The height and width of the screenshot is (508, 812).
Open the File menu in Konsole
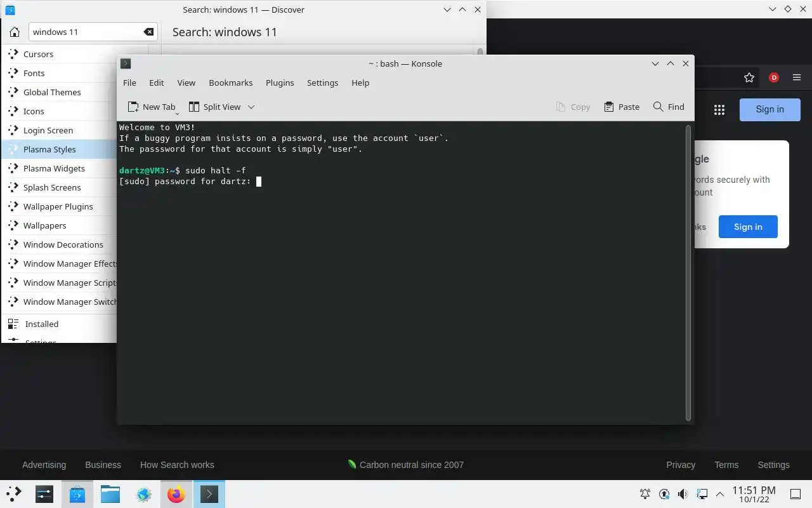click(129, 83)
